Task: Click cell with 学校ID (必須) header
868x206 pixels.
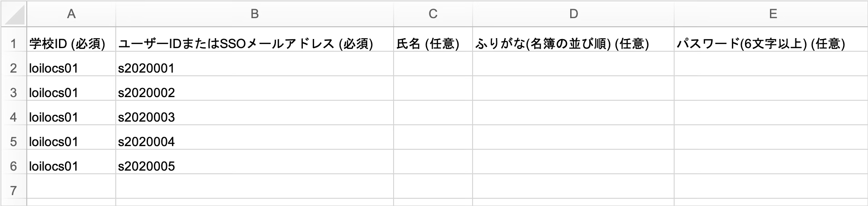Action: (71, 44)
